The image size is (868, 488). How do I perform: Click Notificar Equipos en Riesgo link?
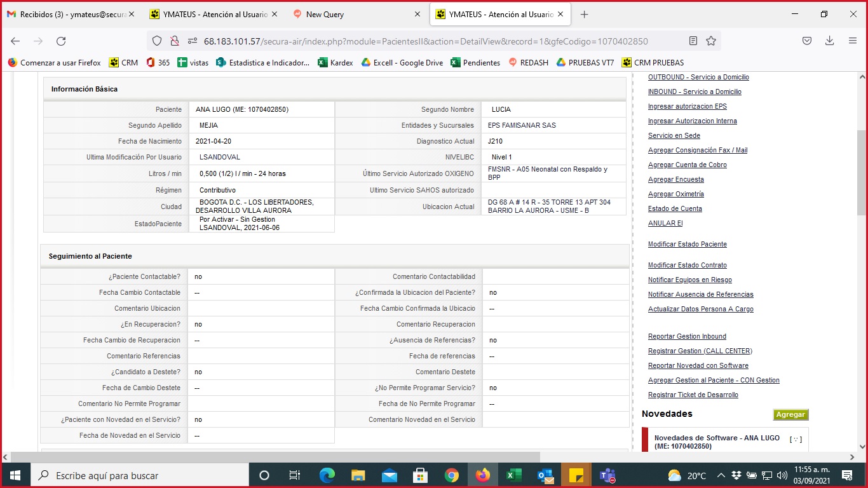[690, 280]
